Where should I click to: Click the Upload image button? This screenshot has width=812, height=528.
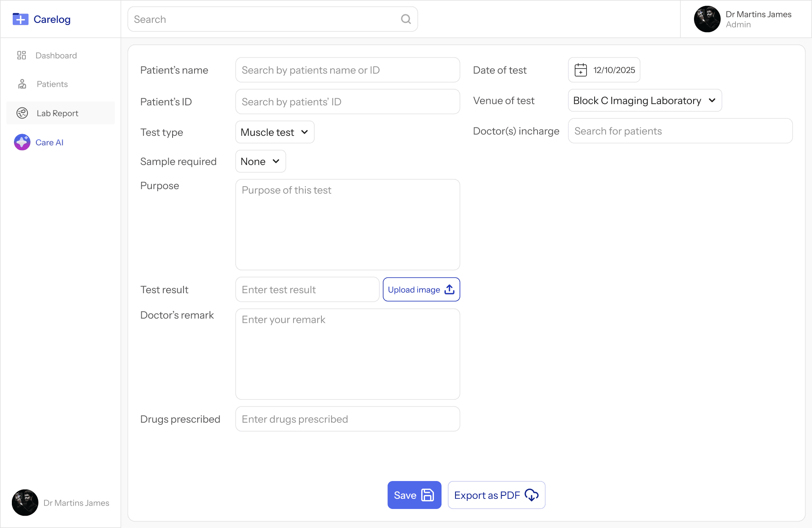[x=421, y=289]
